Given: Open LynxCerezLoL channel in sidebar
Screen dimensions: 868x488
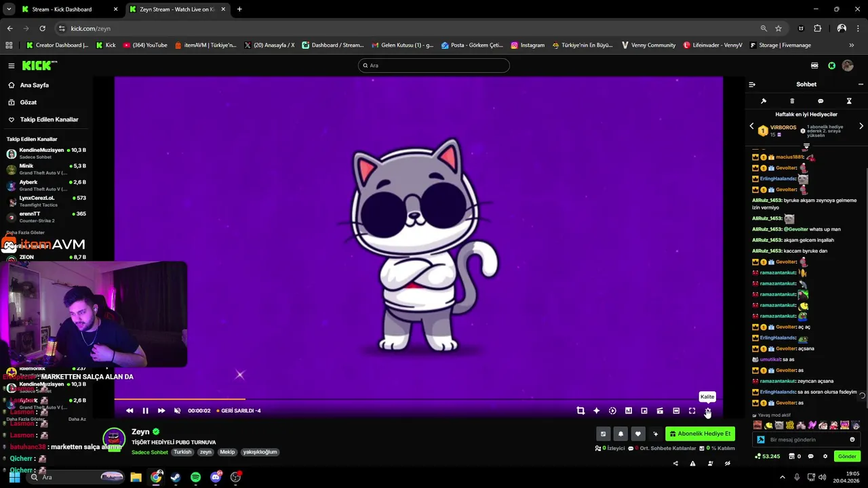Looking at the screenshot, I should 46,201.
